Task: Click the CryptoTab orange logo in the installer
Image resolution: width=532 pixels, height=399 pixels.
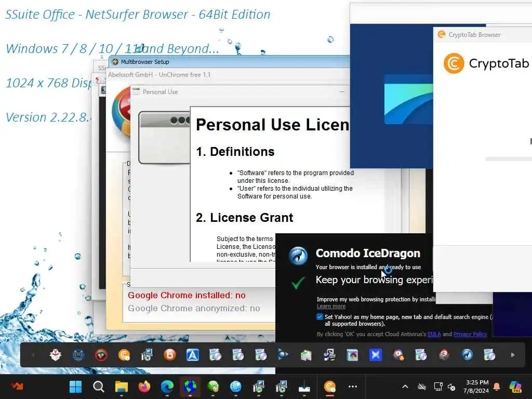Action: click(x=454, y=63)
